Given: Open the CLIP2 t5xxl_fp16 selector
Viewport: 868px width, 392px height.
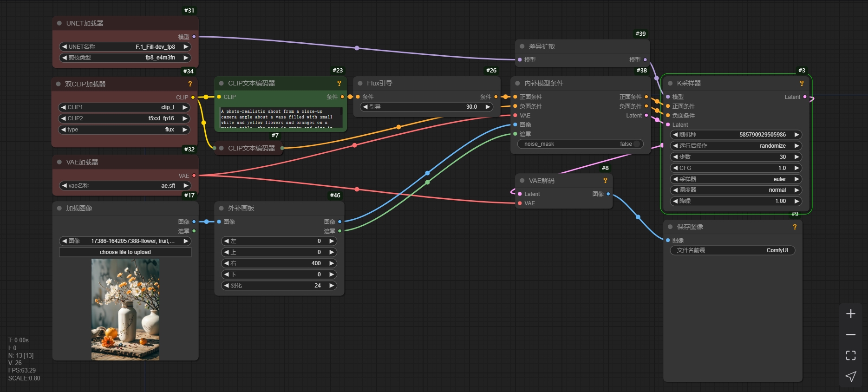Looking at the screenshot, I should tap(124, 118).
